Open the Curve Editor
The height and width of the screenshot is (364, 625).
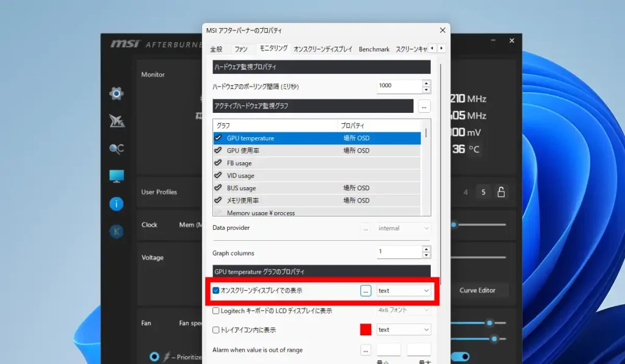tap(477, 290)
